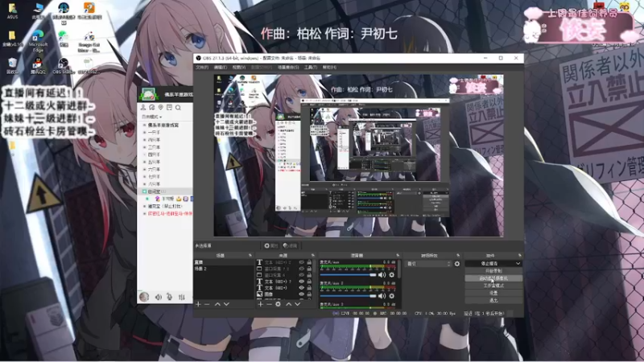Open 编辑(E) menu in OBS

(220, 68)
